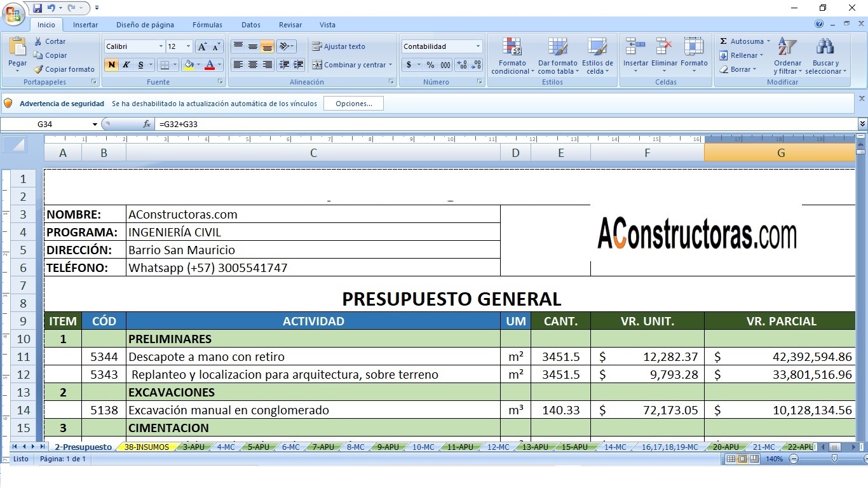The height and width of the screenshot is (488, 868).
Task: Open font size 12 dropdown
Action: point(188,46)
